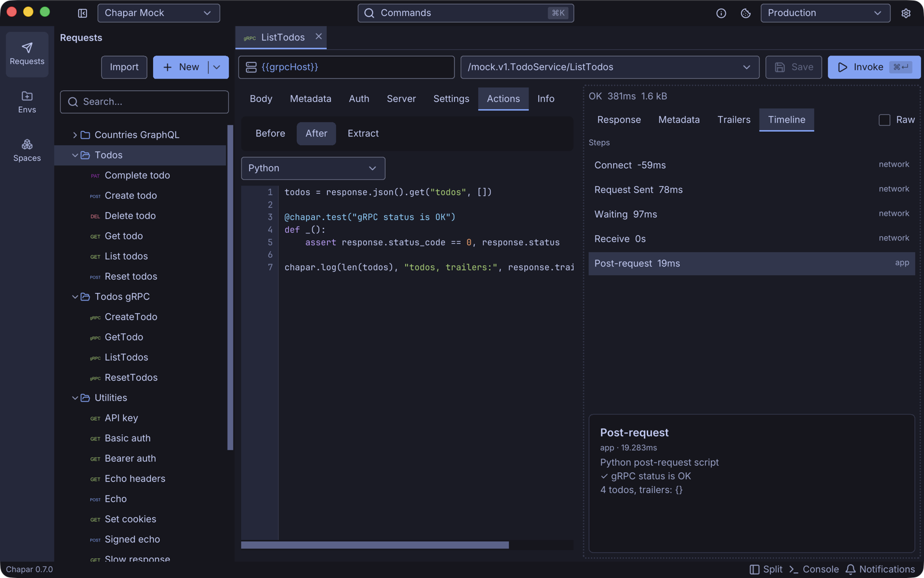Open the Python language dropdown

coord(313,168)
